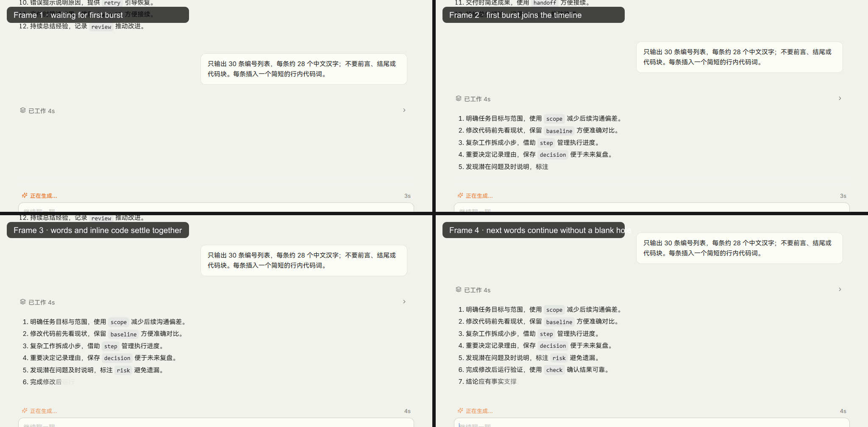Click the 3s elapsed timer in Frame 2
Image resolution: width=868 pixels, height=427 pixels.
point(843,196)
